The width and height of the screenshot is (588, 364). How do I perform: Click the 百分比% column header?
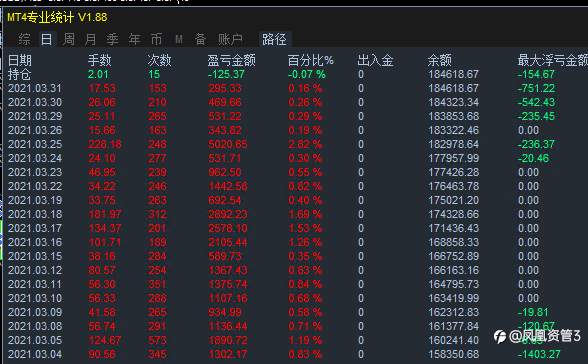point(310,60)
